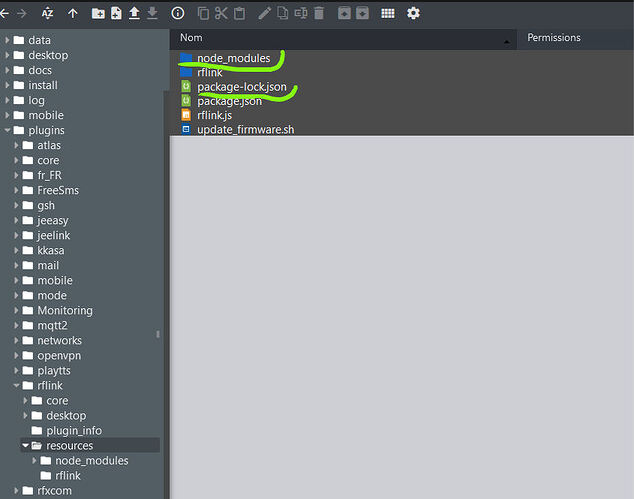Go back with the left arrow icon
634x499 pixels.
click(x=4, y=13)
